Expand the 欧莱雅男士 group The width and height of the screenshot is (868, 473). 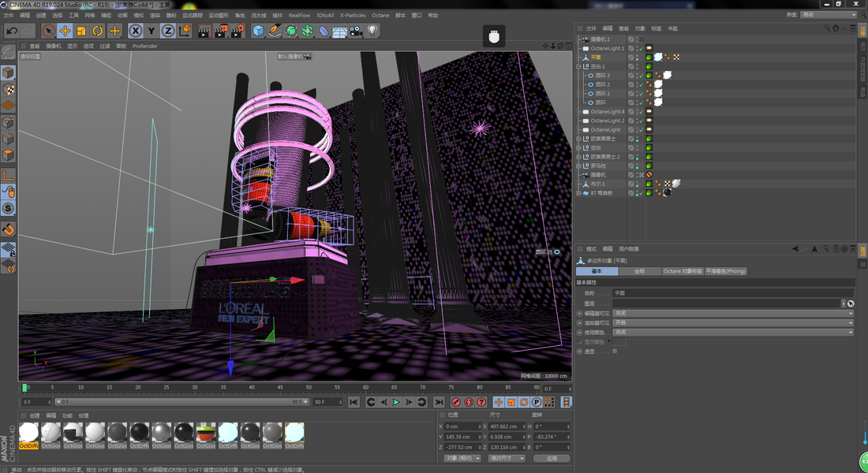pos(579,139)
